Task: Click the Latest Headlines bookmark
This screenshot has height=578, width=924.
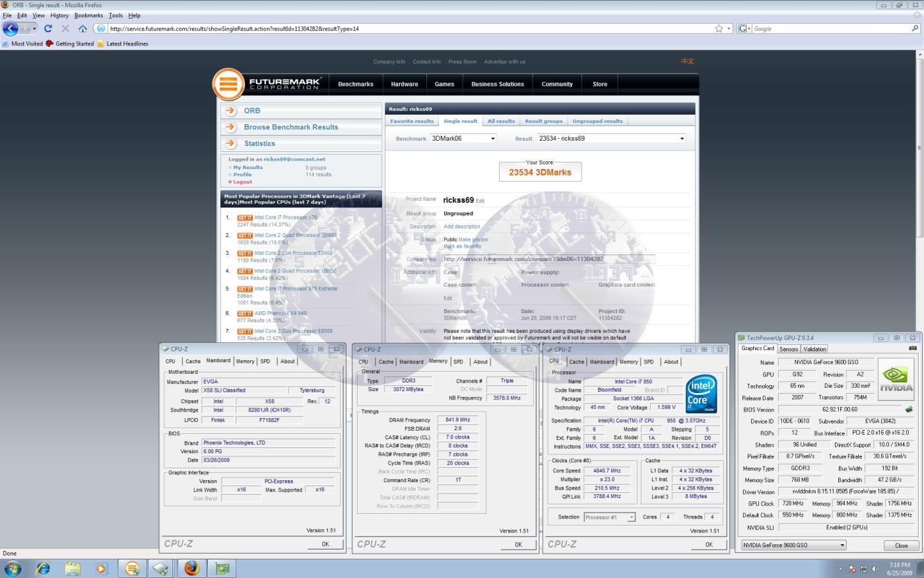Action: (x=123, y=44)
